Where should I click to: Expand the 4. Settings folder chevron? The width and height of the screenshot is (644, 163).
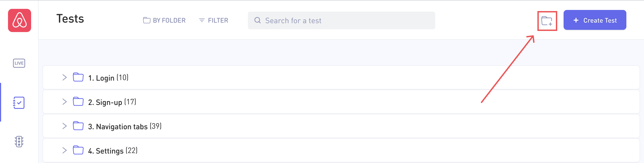point(64,150)
